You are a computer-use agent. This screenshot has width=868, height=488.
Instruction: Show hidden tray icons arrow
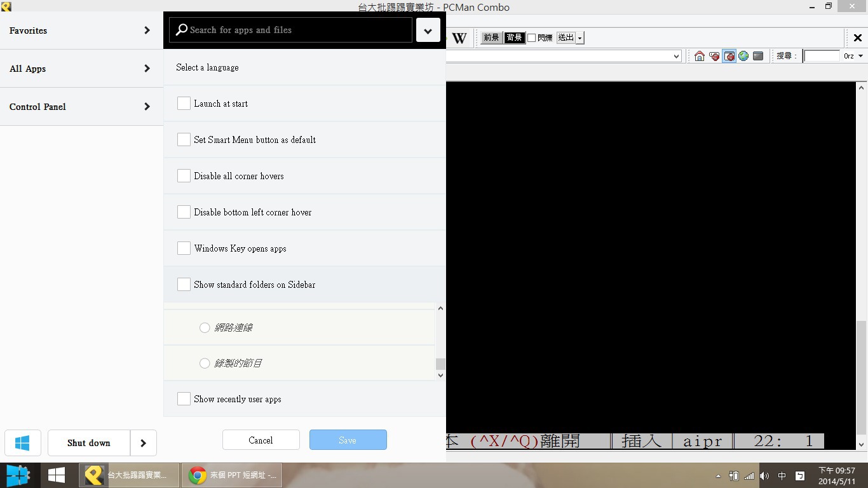coord(718,476)
